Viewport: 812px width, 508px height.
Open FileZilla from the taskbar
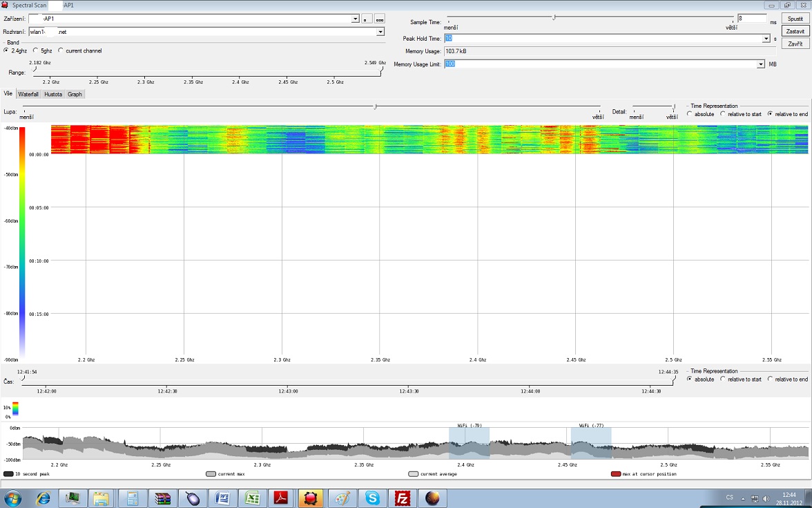[403, 499]
